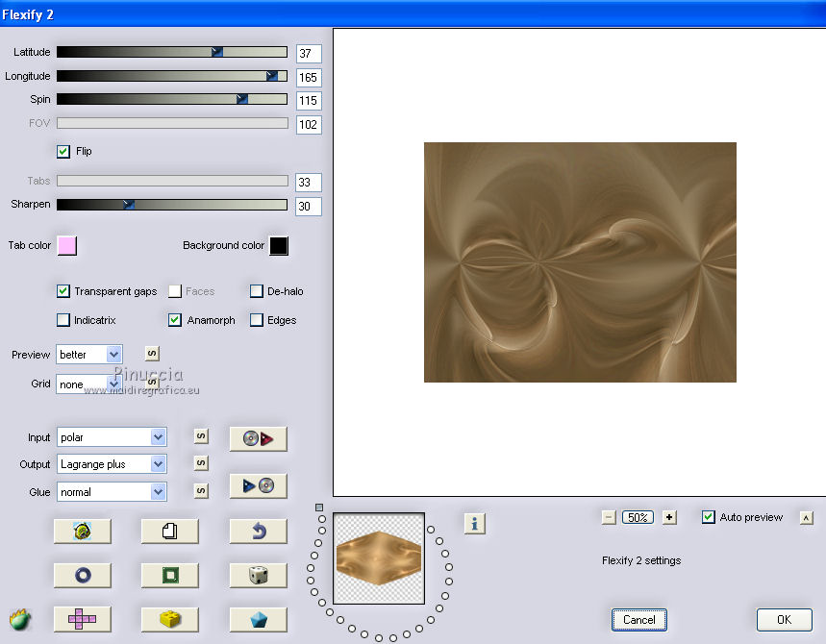The width and height of the screenshot is (826, 644).
Task: Zoom in with the plus button
Action: [x=669, y=518]
